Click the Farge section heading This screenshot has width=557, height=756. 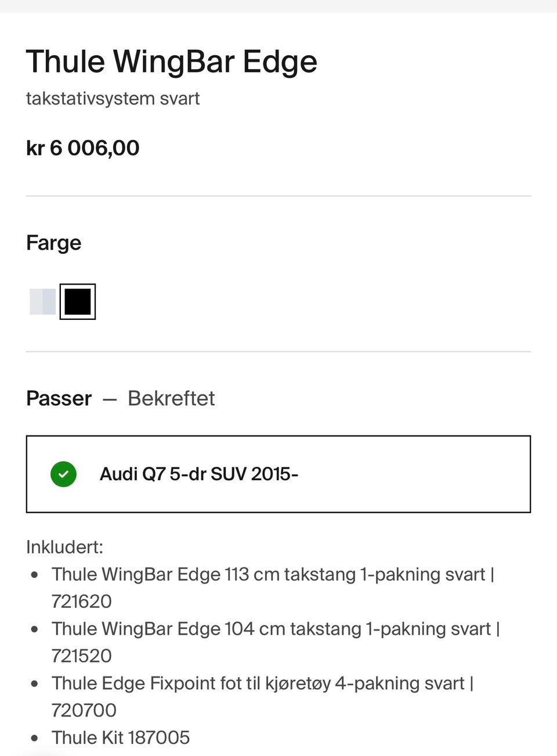coord(54,243)
